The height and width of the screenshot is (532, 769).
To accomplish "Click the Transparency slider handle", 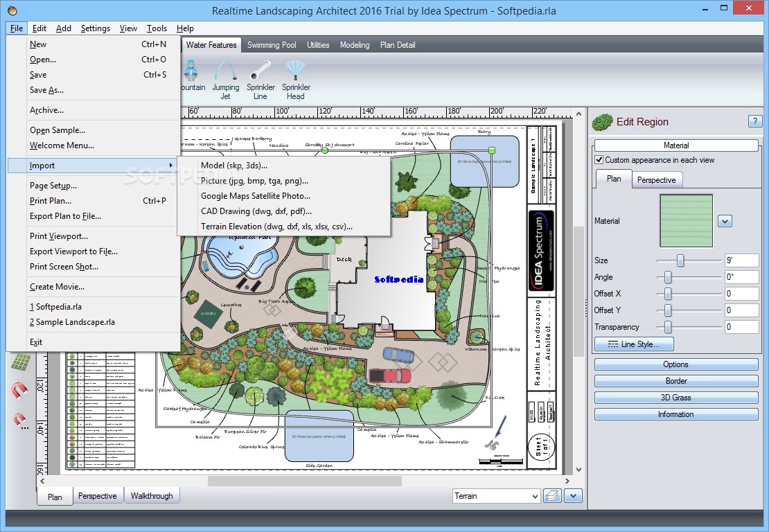I will click(x=667, y=326).
